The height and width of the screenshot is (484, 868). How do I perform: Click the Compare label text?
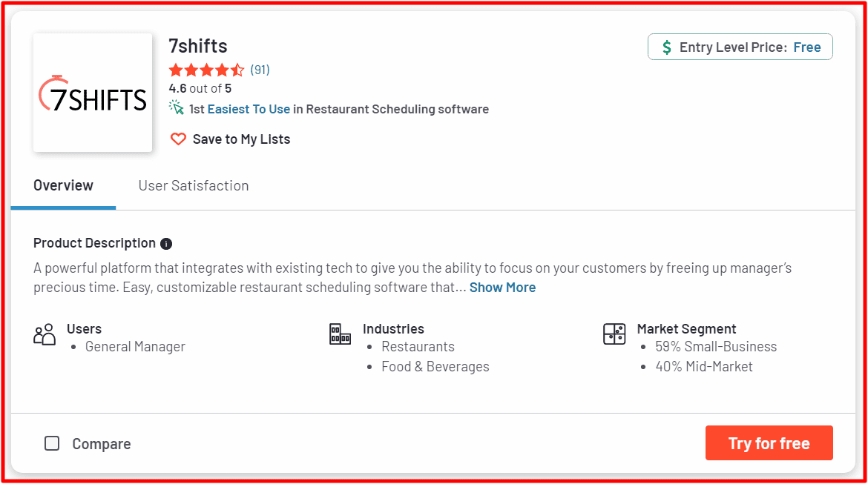coord(102,444)
